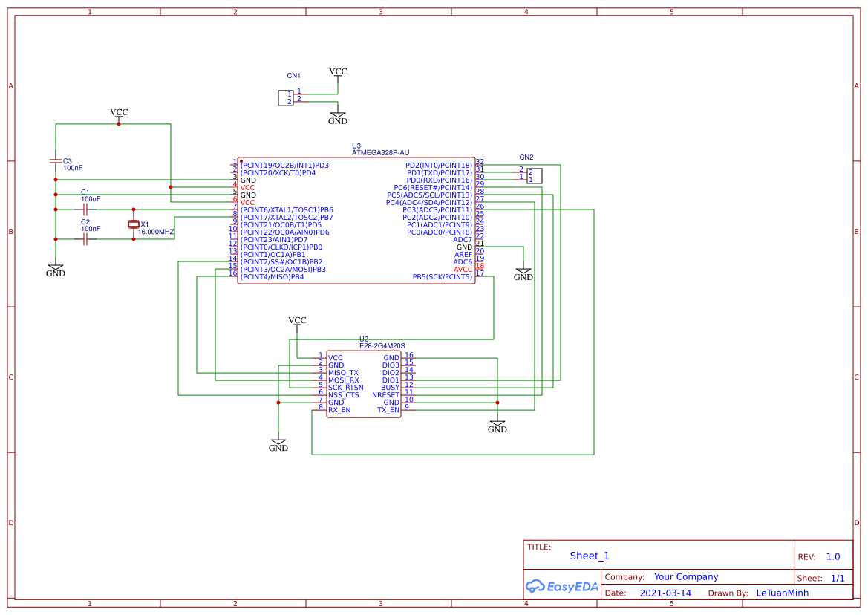Select the ATMEGA328P-AU part label
The width and height of the screenshot is (868, 615).
(380, 152)
